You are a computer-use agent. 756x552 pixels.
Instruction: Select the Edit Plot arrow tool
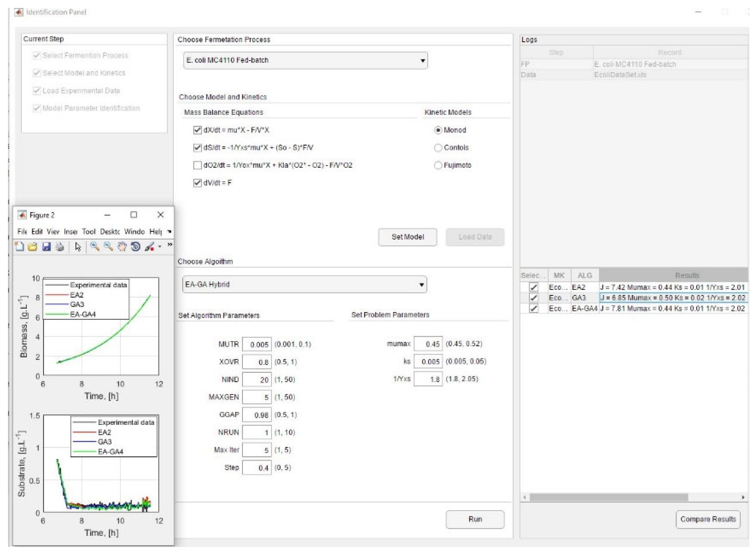[78, 247]
